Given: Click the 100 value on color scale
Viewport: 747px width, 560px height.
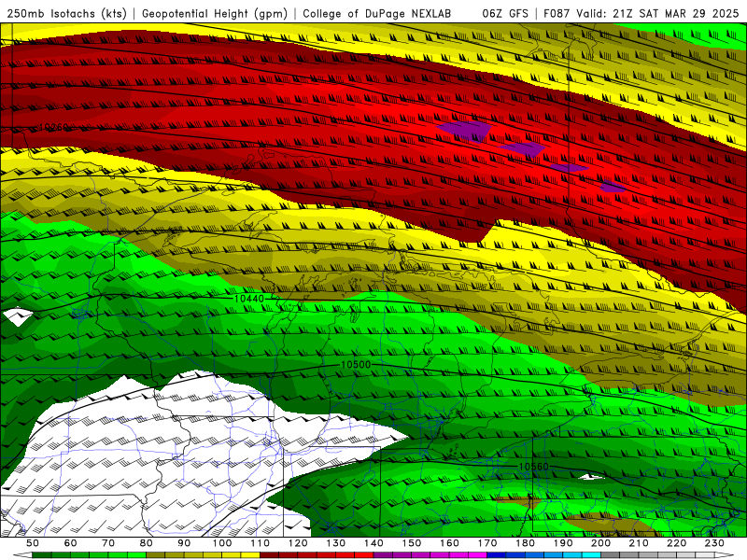Looking at the screenshot, I should click(222, 543).
